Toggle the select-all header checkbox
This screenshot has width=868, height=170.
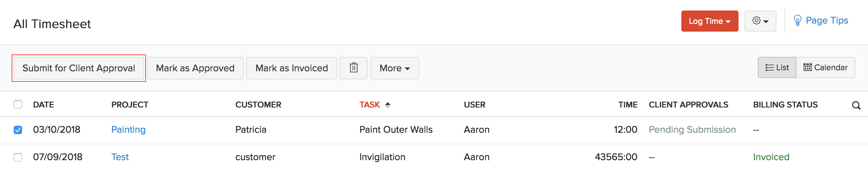click(x=18, y=104)
